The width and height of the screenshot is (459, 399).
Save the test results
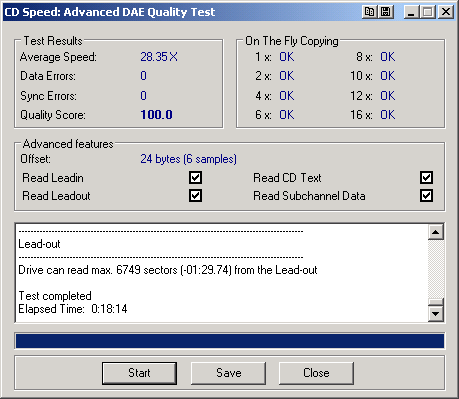[x=228, y=373]
